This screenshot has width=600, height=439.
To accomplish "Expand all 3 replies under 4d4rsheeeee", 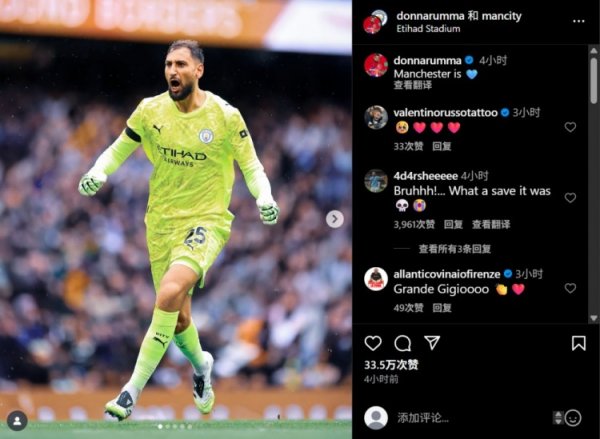I will tap(455, 249).
